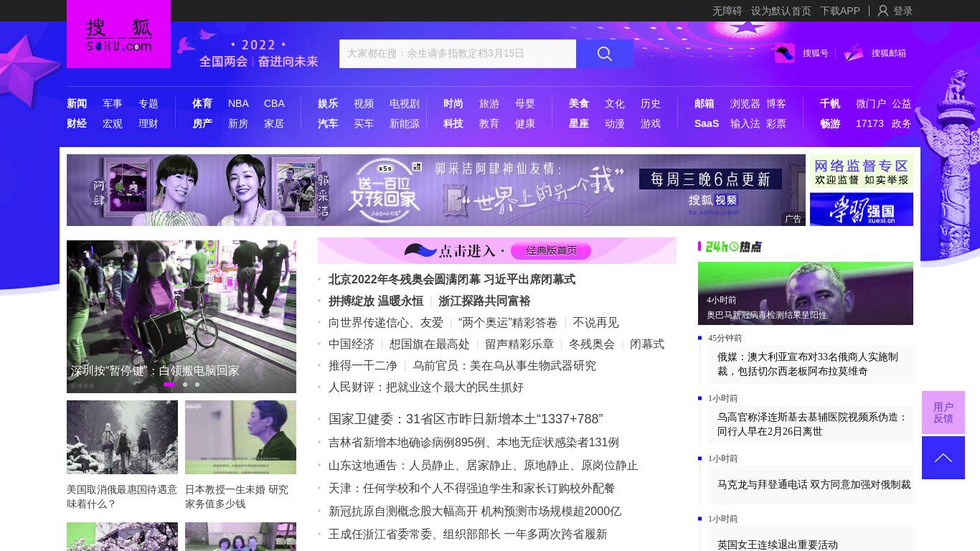Open 用户反馈 feedback button
Viewport: 980px width, 551px height.
(943, 413)
